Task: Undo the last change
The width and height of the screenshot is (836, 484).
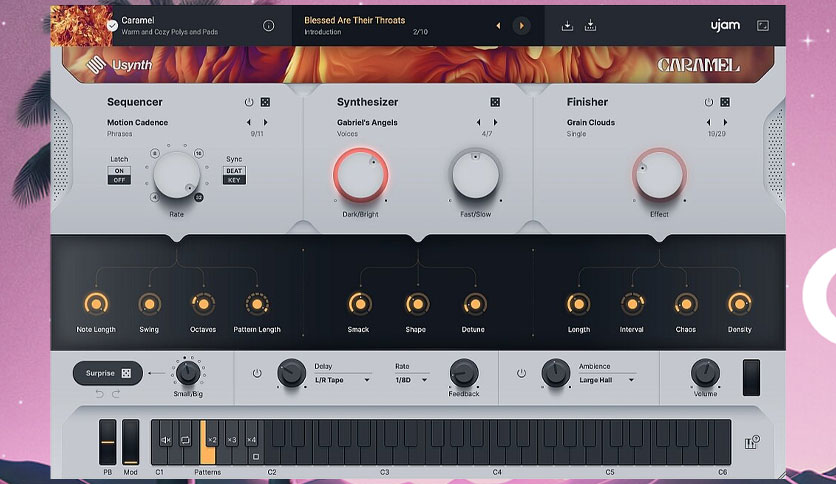Action: tap(99, 394)
